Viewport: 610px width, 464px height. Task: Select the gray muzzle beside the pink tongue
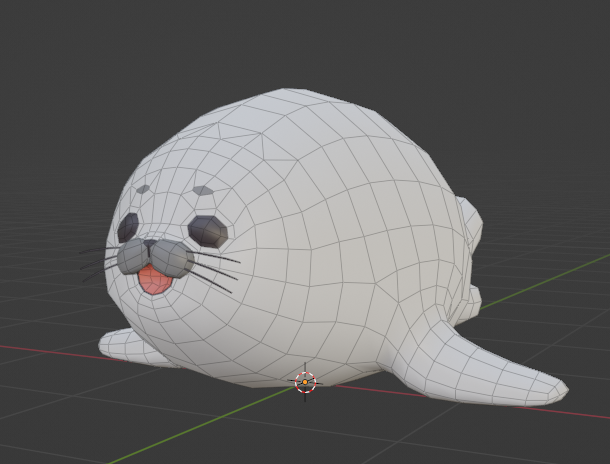coord(155,257)
